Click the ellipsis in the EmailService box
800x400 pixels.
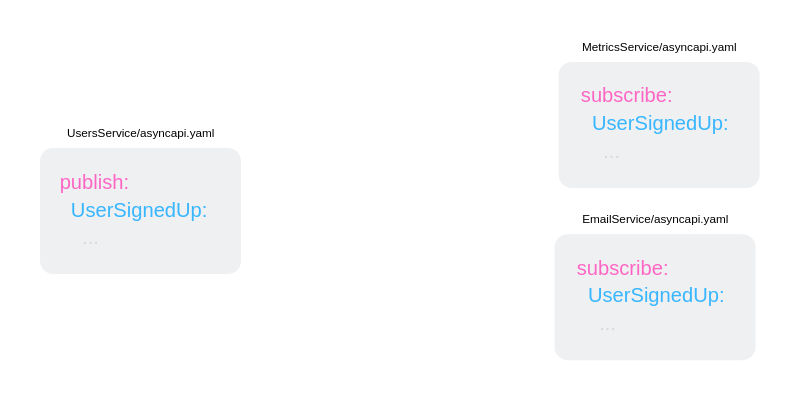click(607, 329)
